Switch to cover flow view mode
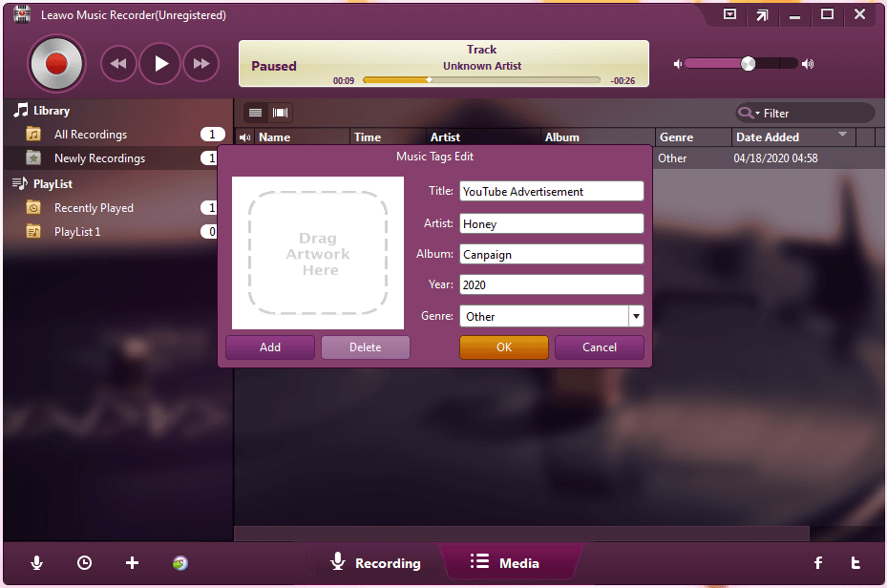 pyautogui.click(x=280, y=113)
